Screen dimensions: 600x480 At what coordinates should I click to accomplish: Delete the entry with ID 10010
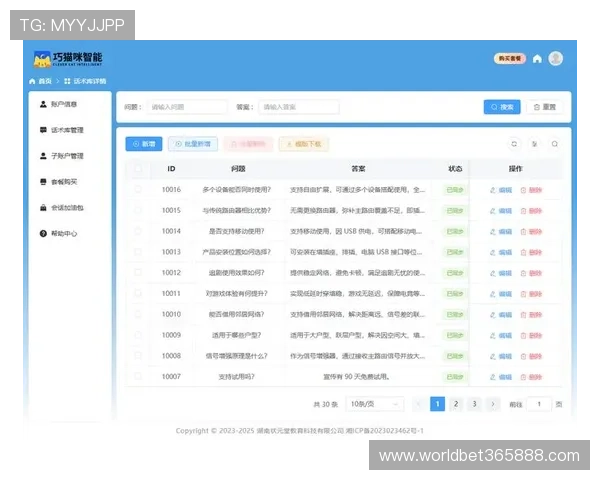(531, 315)
